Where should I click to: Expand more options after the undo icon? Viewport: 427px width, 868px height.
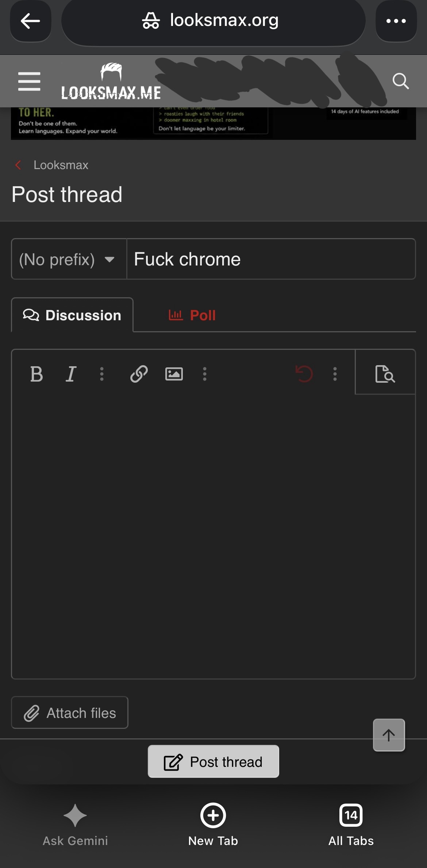pos(335,374)
